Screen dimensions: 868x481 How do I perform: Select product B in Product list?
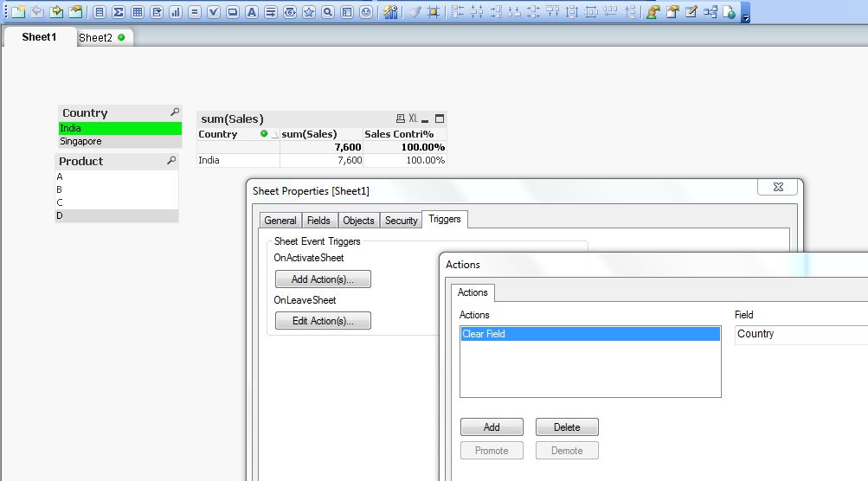(x=117, y=189)
